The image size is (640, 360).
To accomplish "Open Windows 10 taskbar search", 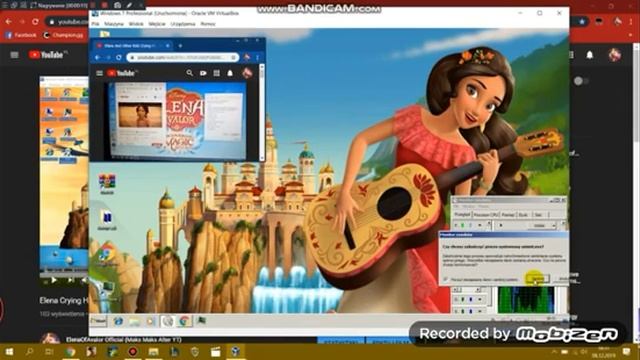I will [x=29, y=351].
